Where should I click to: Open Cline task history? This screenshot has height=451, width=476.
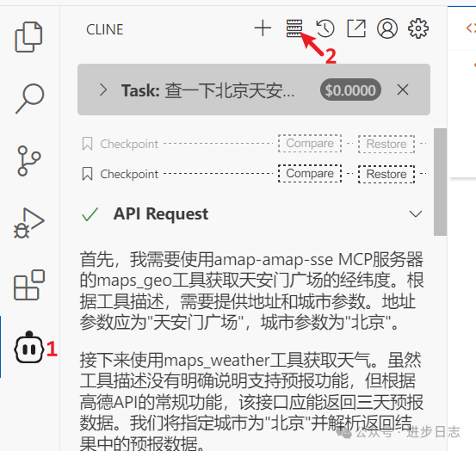click(x=325, y=28)
